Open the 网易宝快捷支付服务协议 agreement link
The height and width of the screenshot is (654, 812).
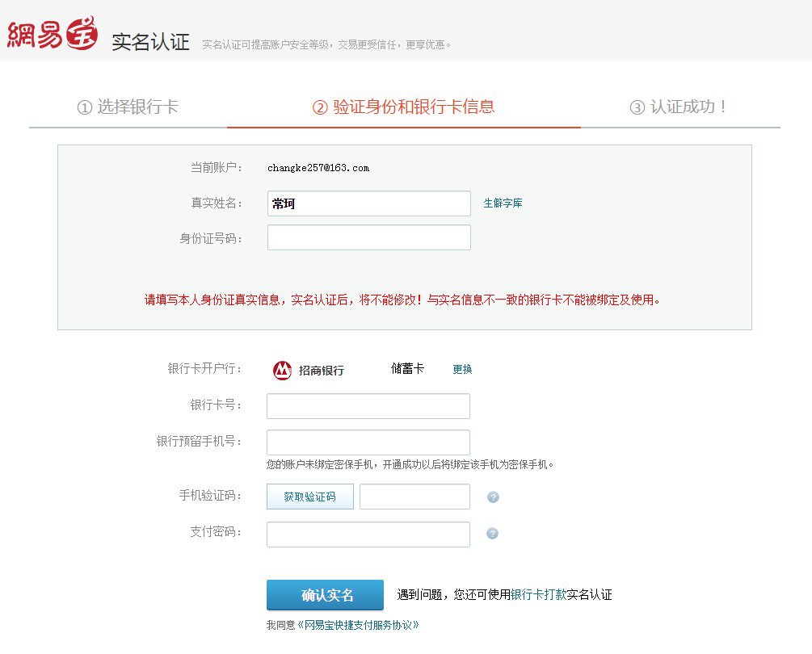pos(358,625)
